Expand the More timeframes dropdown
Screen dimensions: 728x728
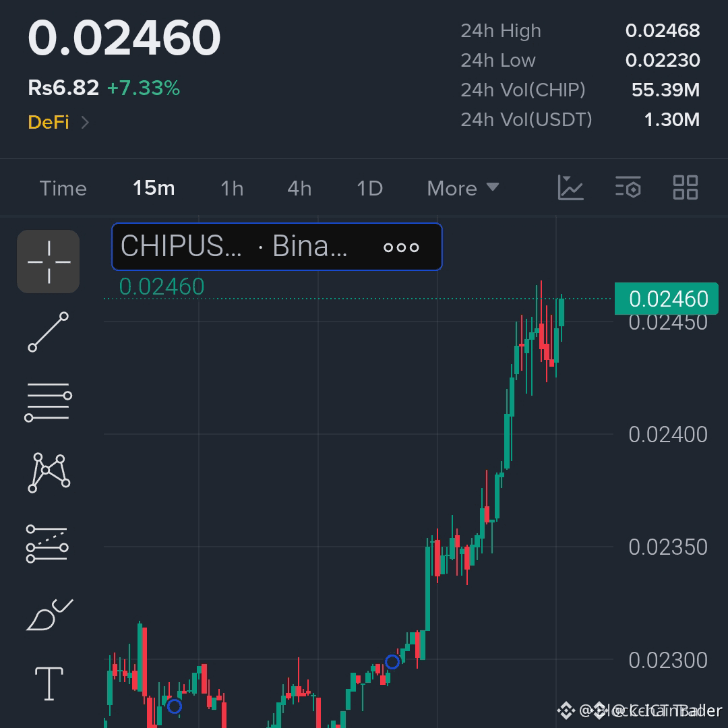click(x=463, y=189)
